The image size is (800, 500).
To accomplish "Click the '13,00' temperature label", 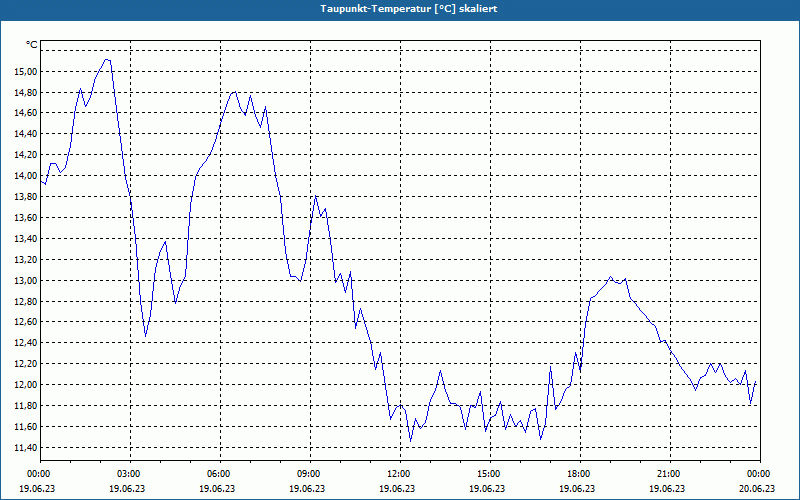I will (26, 280).
